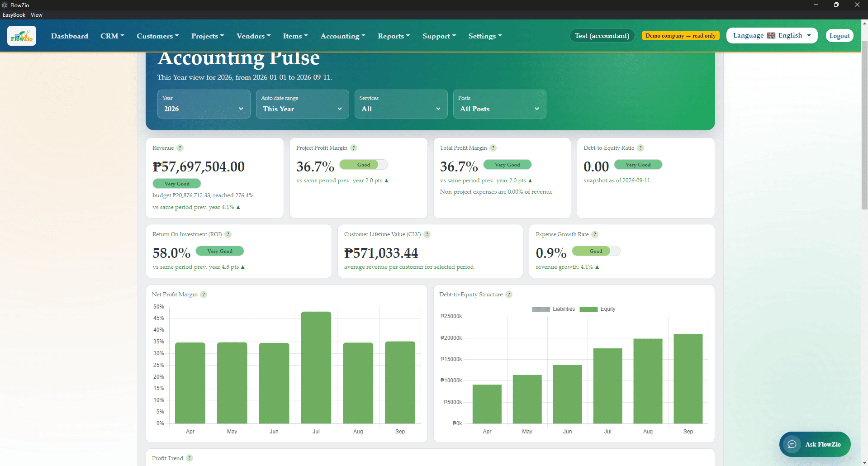Click Demo company read only badge
Image resolution: width=868 pixels, height=466 pixels.
click(x=680, y=36)
